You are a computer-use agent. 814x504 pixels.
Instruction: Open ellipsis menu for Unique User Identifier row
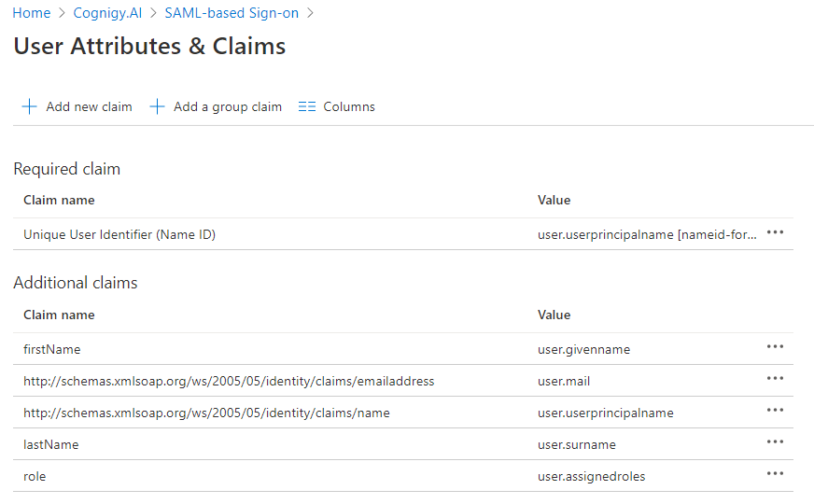pos(775,232)
